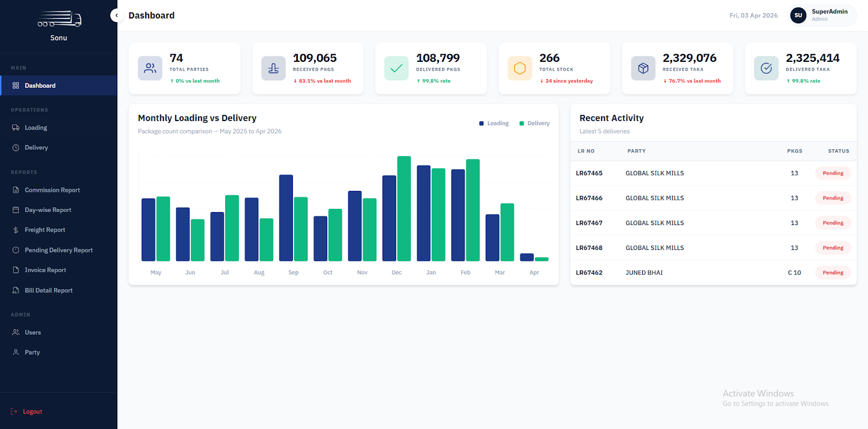This screenshot has height=429, width=868.
Task: Toggle the Loading series in chart legend
Action: click(x=494, y=124)
